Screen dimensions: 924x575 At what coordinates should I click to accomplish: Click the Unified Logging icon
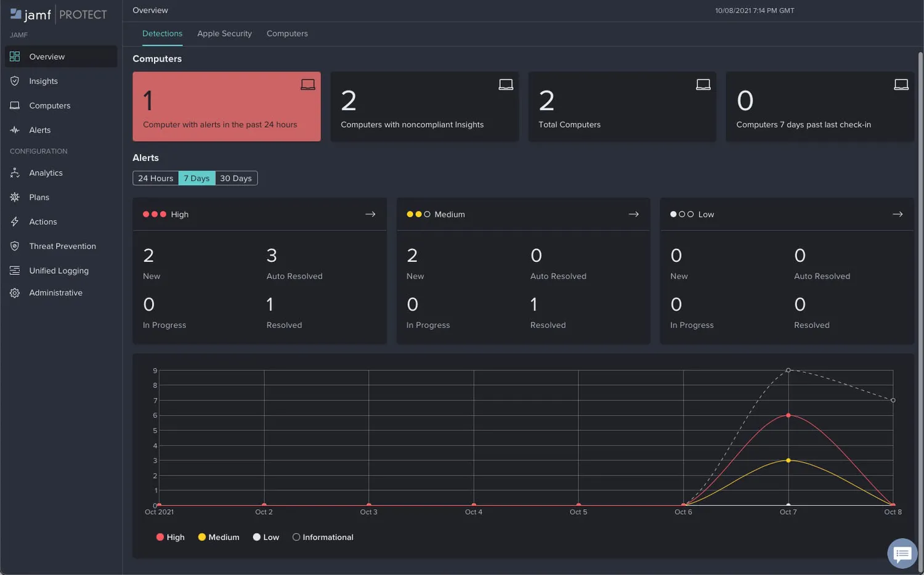point(15,271)
